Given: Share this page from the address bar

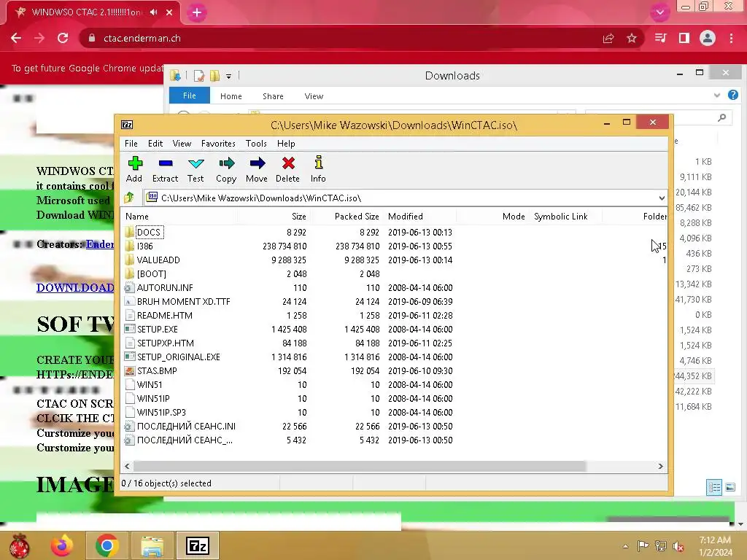Looking at the screenshot, I should (608, 38).
